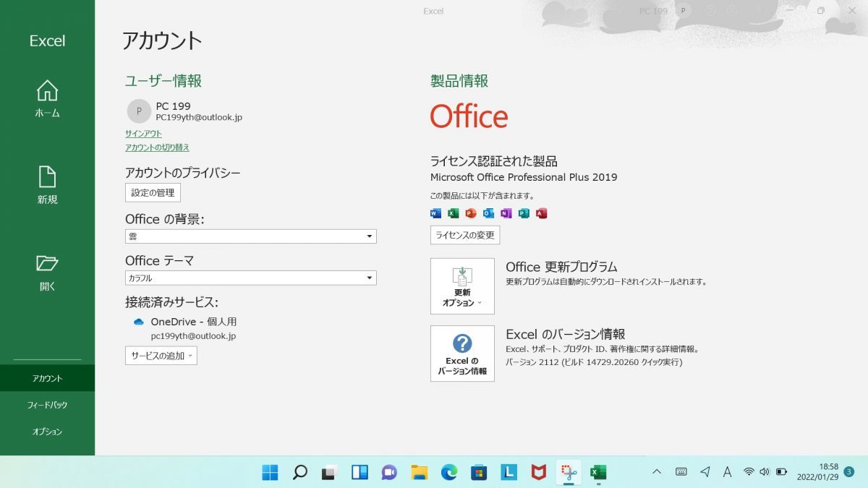868x488 pixels.
Task: Click the サインアウト link
Action: [143, 134]
